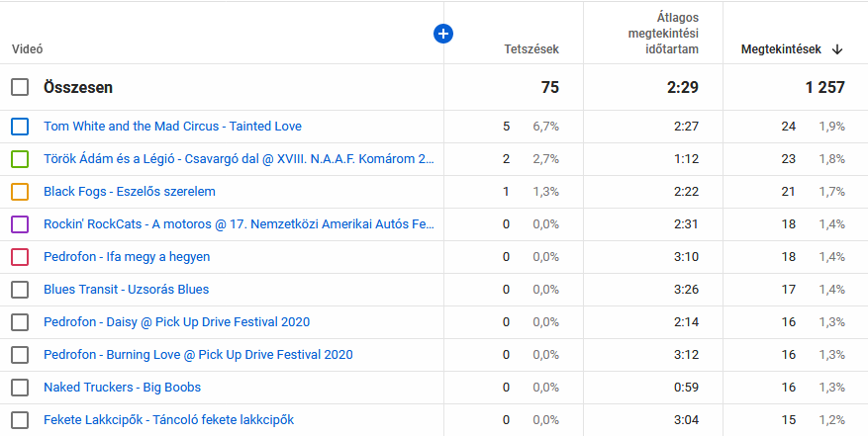Open the Tom White Tainted Love video link
This screenshot has height=436, width=868.
pos(172,127)
